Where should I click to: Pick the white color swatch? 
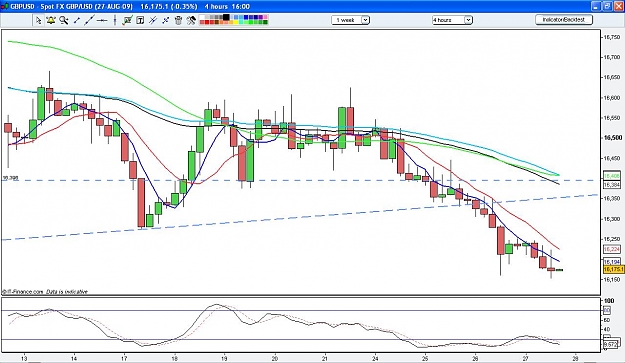click(x=202, y=17)
